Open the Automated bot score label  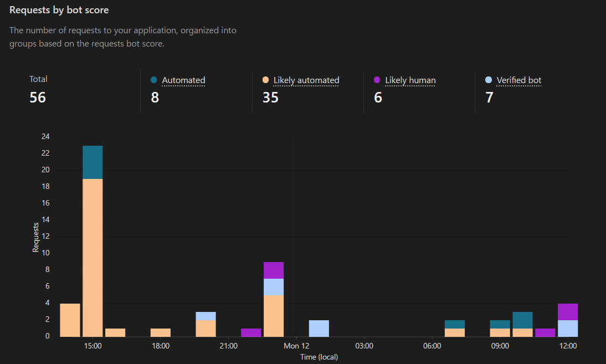point(183,80)
